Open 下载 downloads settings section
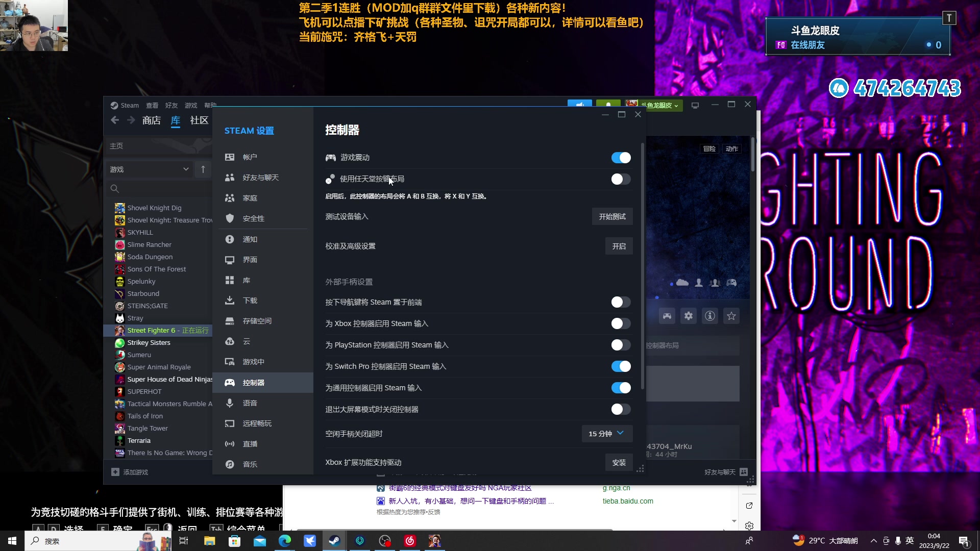The image size is (980, 551). (262, 300)
